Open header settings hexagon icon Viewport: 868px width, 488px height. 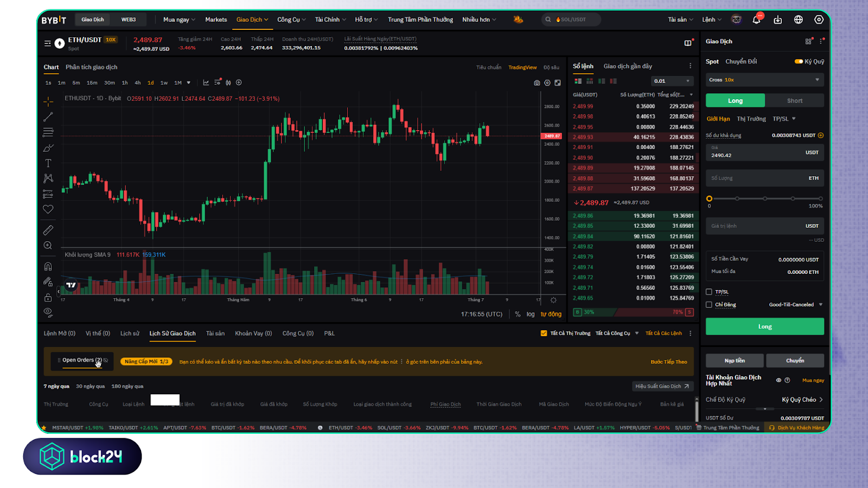819,20
